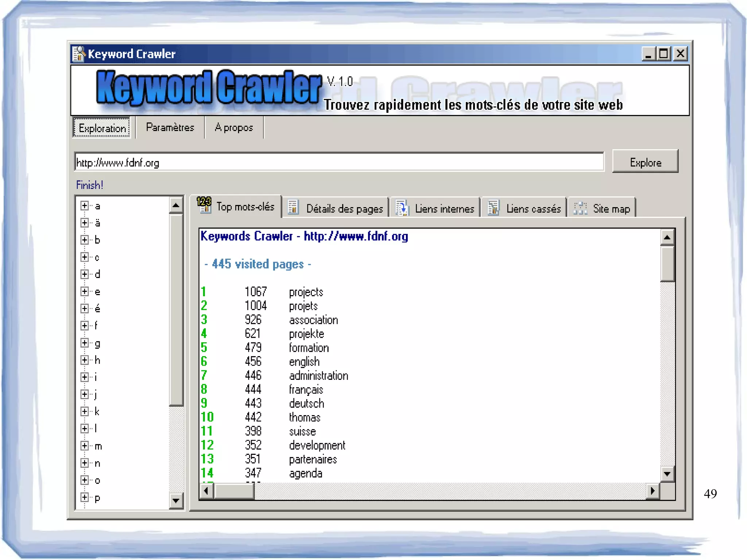Image resolution: width=747 pixels, height=560 pixels.
Task: Click the keyword 'association' in results
Action: [x=313, y=320]
